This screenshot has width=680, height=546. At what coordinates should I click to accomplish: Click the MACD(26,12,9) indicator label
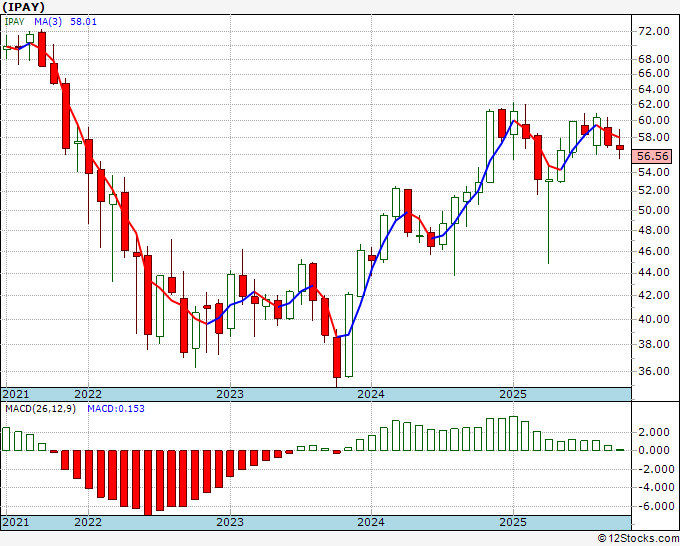(x=40, y=409)
